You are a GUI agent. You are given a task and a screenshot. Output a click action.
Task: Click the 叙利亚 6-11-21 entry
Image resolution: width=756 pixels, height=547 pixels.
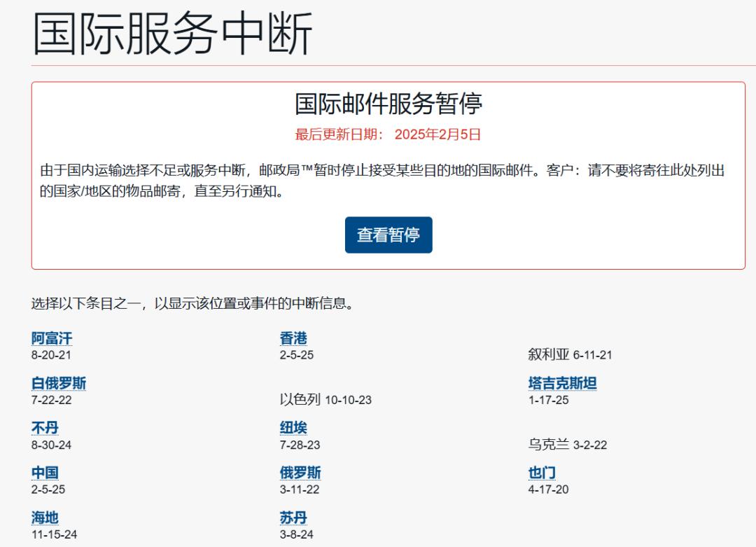(570, 355)
